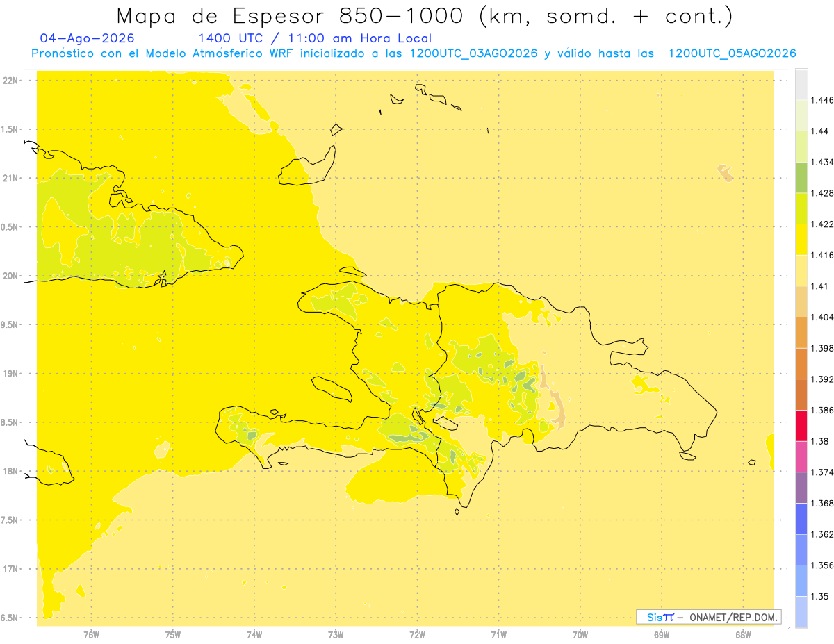
Task: Click the legend value '1.434'
Action: point(824,162)
